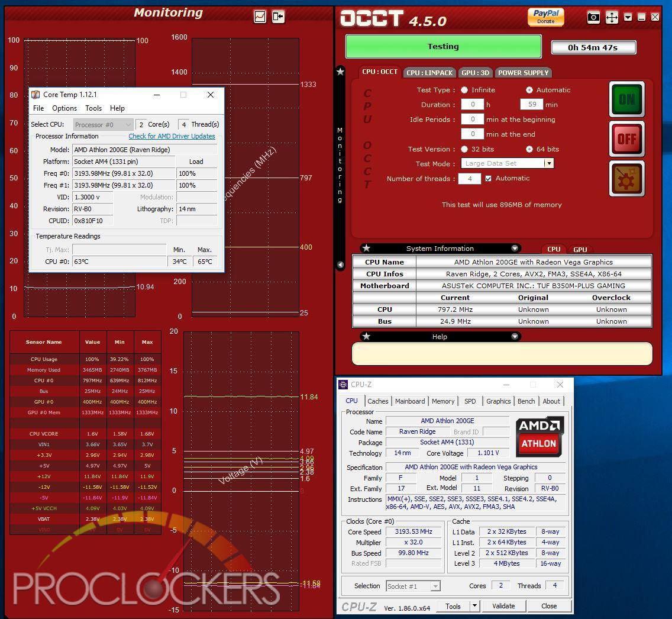Select the Automatic test type radio button
The width and height of the screenshot is (672, 619).
pyautogui.click(x=529, y=90)
